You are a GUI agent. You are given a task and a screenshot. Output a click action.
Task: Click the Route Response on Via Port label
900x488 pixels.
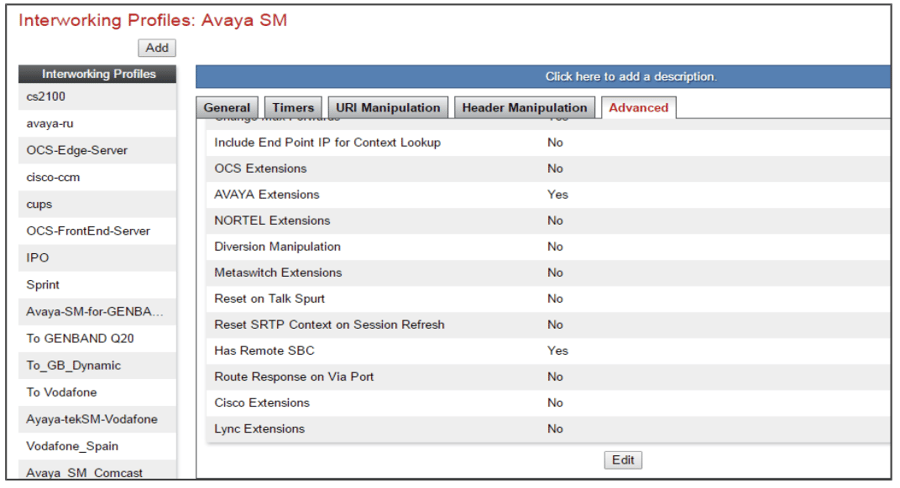click(x=294, y=377)
